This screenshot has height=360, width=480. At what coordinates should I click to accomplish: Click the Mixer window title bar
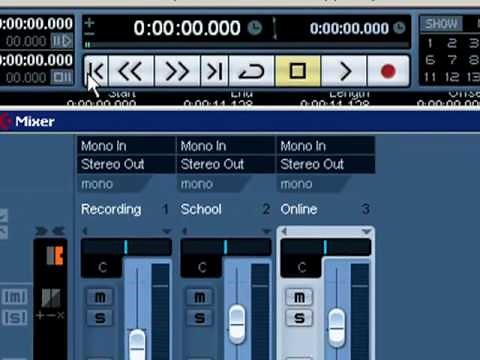coord(240,121)
